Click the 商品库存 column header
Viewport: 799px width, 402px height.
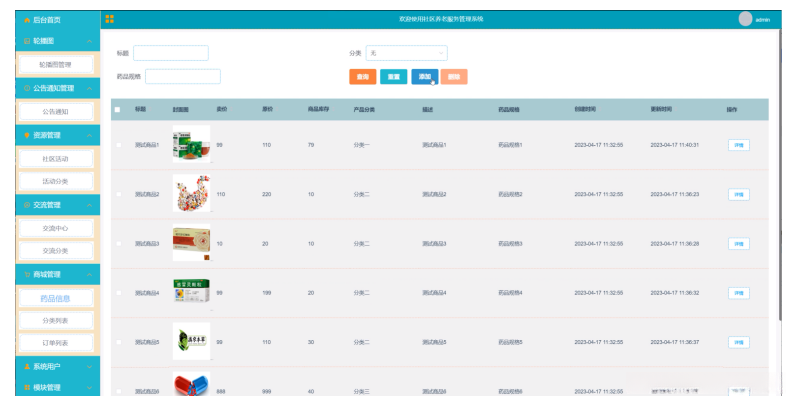point(318,109)
